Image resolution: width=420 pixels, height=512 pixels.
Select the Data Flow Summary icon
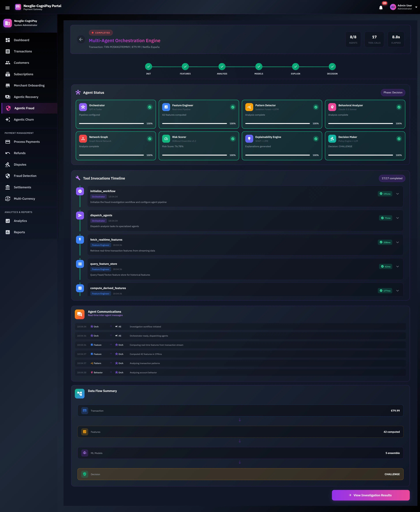(80, 393)
